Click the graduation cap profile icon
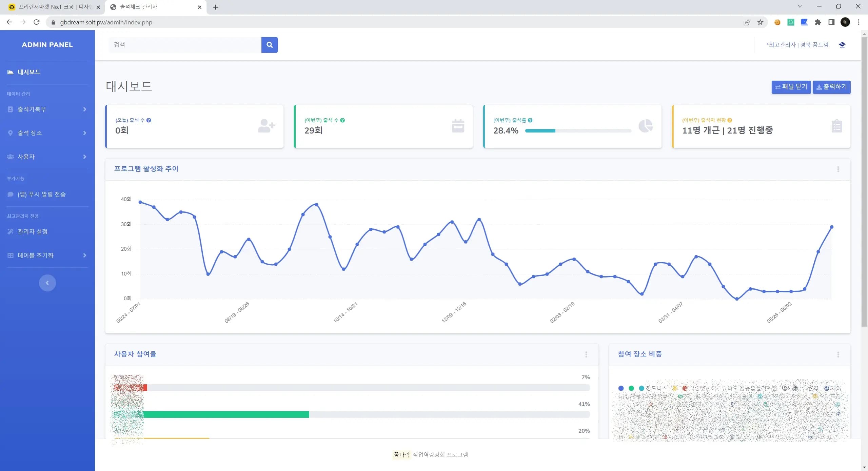The width and height of the screenshot is (868, 471). [x=842, y=45]
